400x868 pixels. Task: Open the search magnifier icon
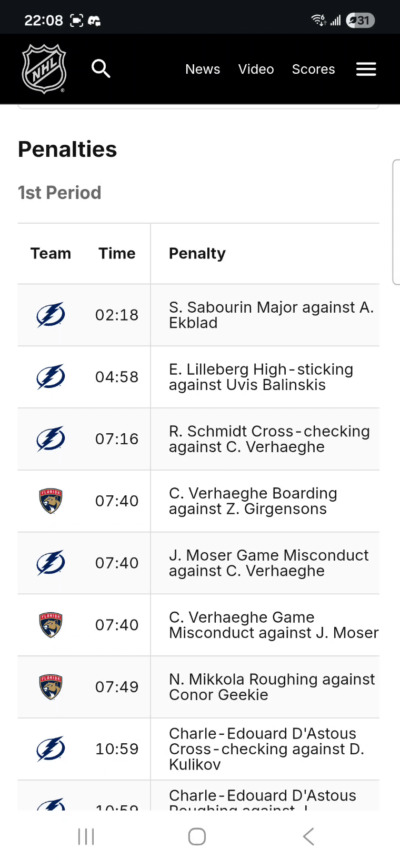click(x=101, y=68)
